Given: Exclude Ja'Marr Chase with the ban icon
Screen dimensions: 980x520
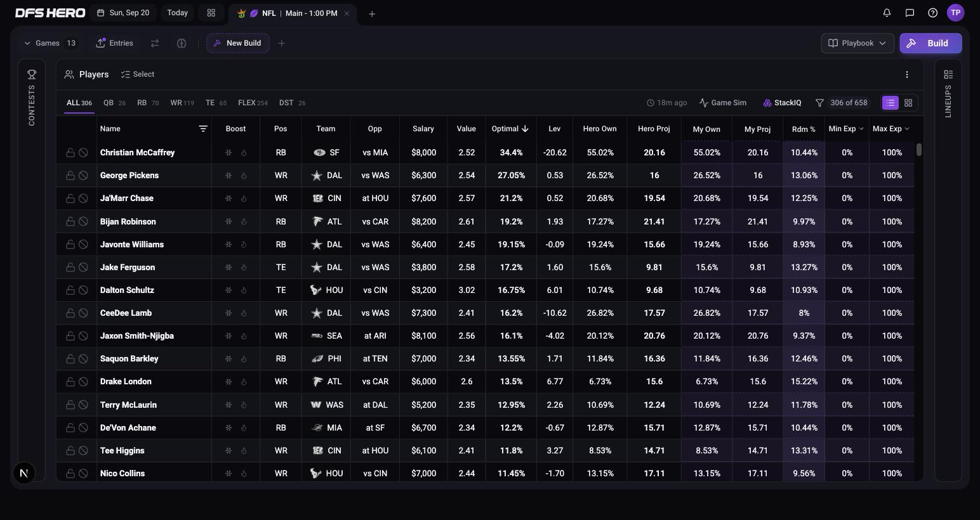Looking at the screenshot, I should pos(83,198).
